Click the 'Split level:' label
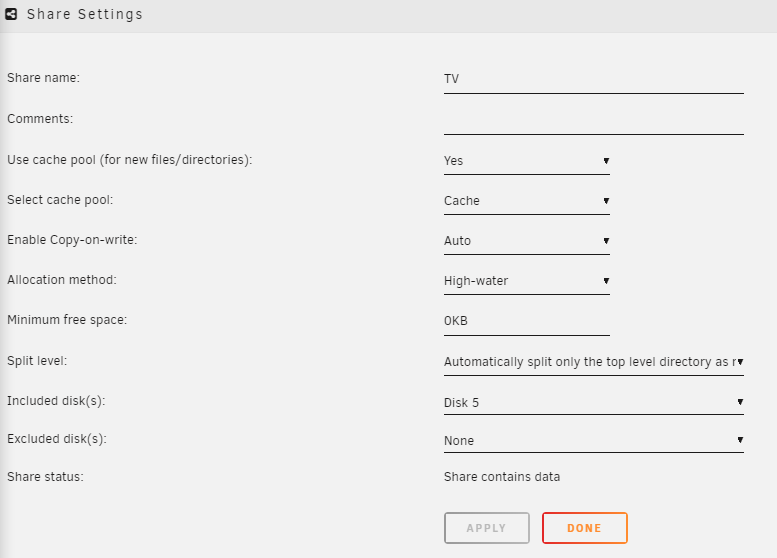Image resolution: width=777 pixels, height=558 pixels. (x=37, y=361)
